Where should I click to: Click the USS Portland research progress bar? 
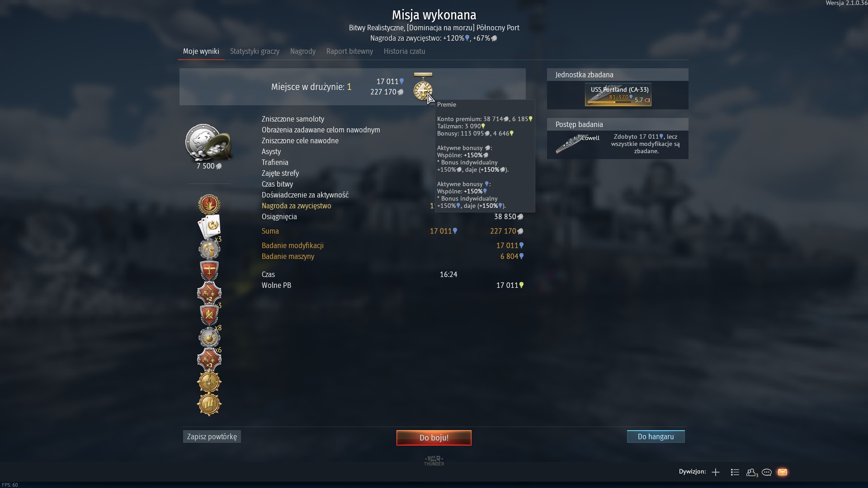pyautogui.click(x=609, y=102)
